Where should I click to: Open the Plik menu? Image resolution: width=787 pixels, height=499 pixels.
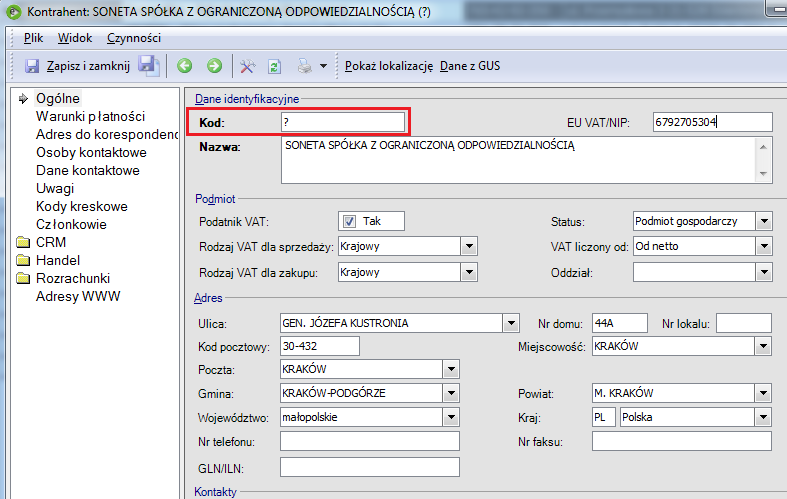34,38
